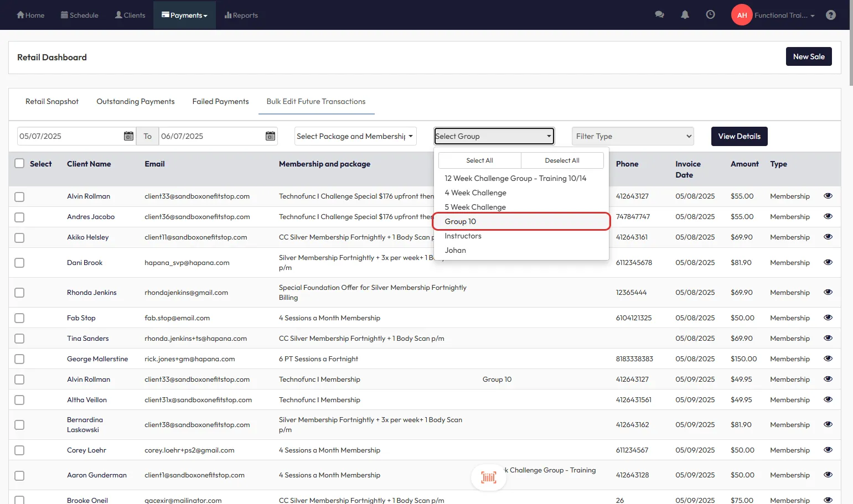This screenshot has width=853, height=504.
Task: Open the end date calendar picker
Action: pos(270,136)
